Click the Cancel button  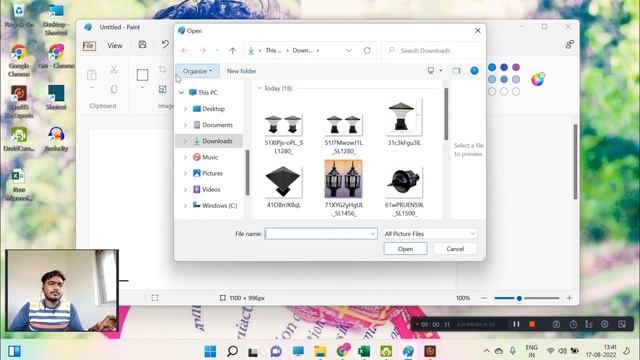point(455,249)
